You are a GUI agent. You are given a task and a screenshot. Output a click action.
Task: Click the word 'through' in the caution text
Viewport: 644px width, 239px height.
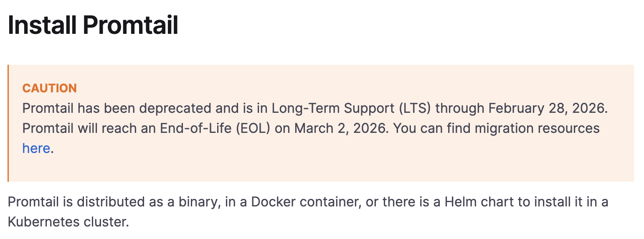[460, 108]
